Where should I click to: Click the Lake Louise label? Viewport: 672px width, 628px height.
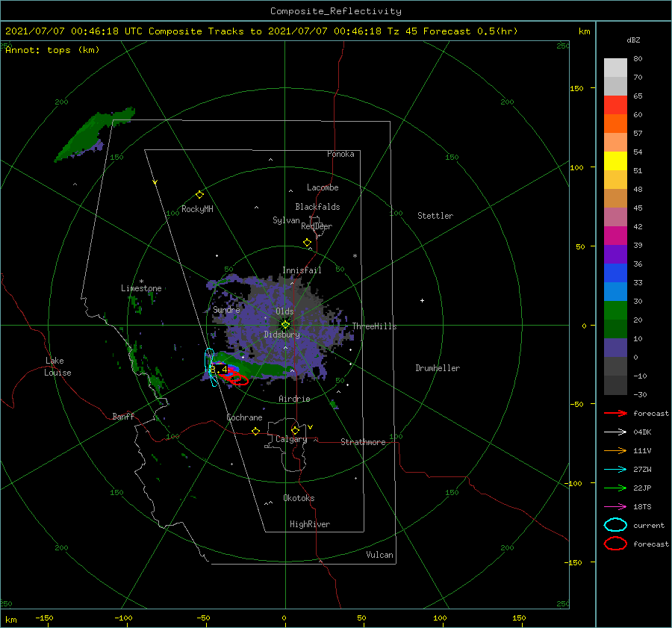click(58, 367)
